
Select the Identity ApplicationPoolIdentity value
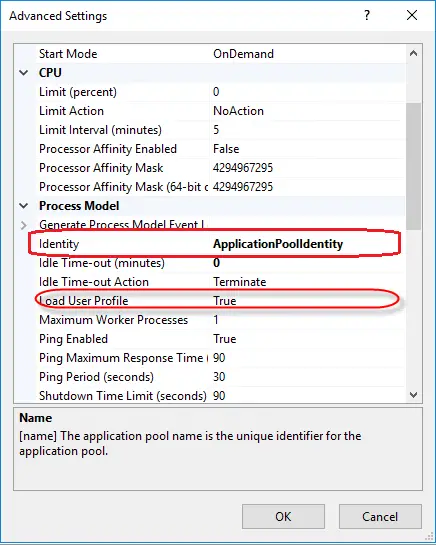click(278, 244)
